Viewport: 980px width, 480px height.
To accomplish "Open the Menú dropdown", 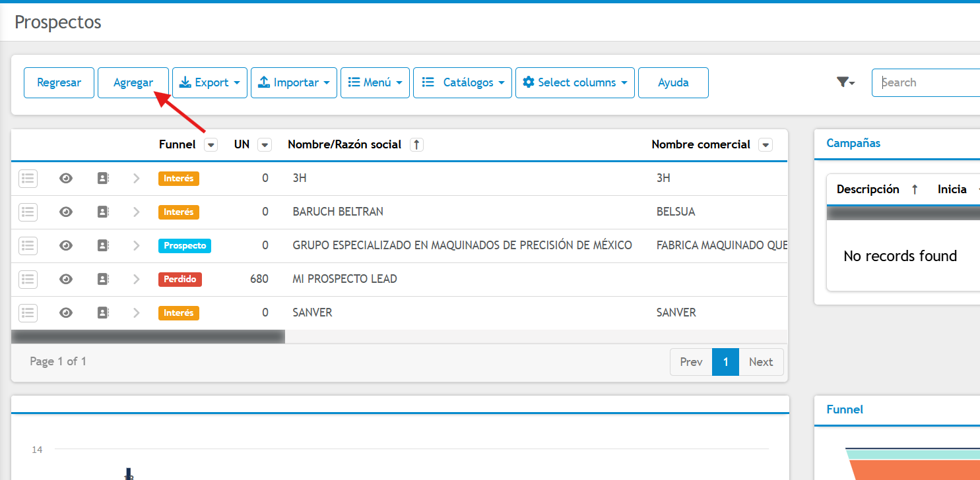I will [375, 82].
